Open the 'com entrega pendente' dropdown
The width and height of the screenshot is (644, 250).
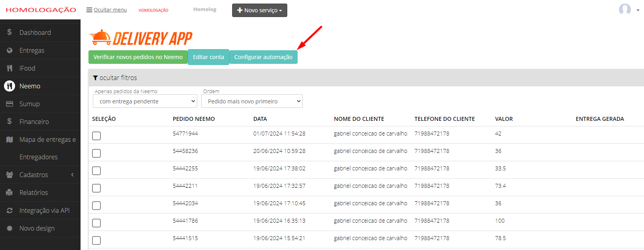(145, 101)
